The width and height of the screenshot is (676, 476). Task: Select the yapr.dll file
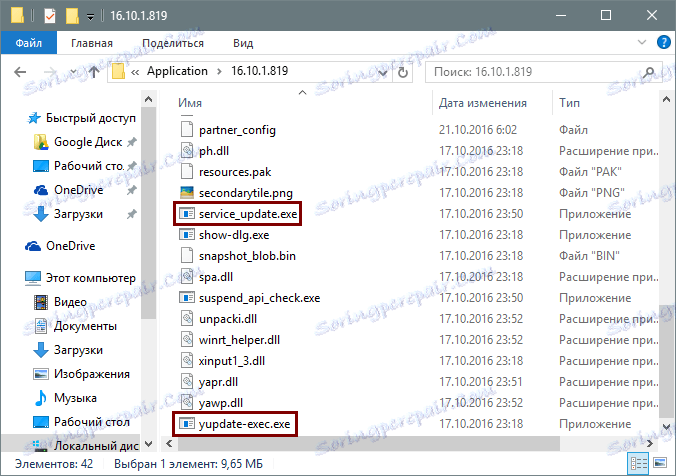(218, 382)
